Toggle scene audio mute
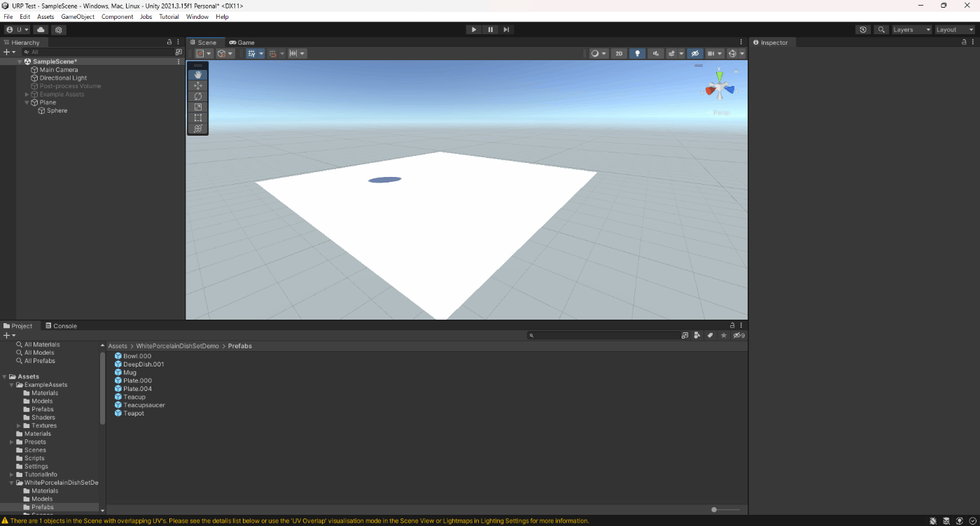Screen dimensions: 980x526 tap(656, 53)
